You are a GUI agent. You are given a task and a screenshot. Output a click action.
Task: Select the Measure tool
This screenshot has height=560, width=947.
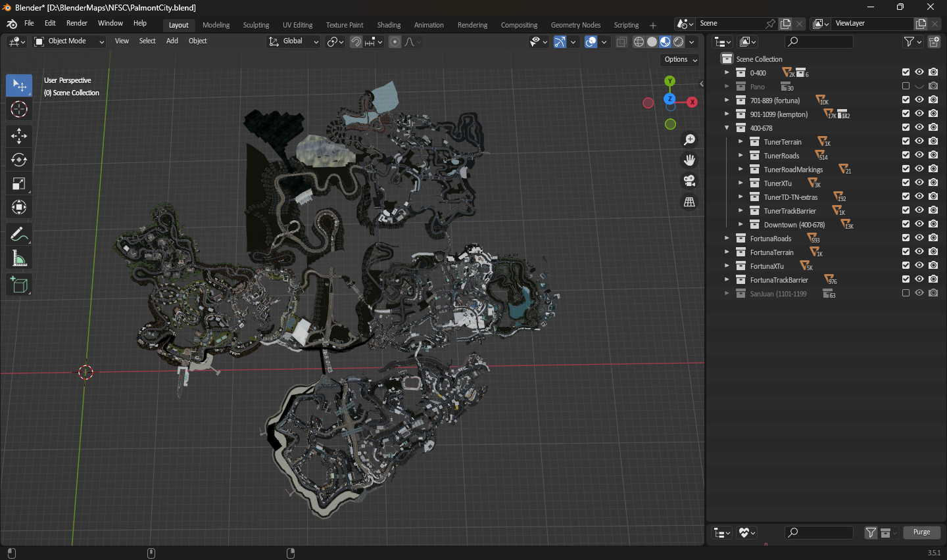point(19,259)
